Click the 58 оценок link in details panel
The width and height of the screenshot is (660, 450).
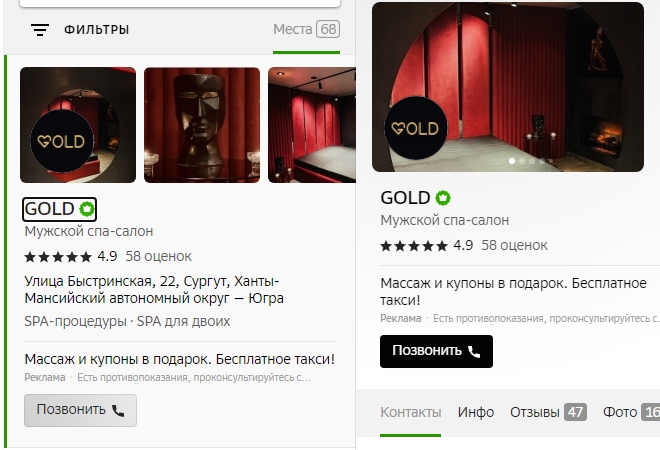[x=514, y=245]
